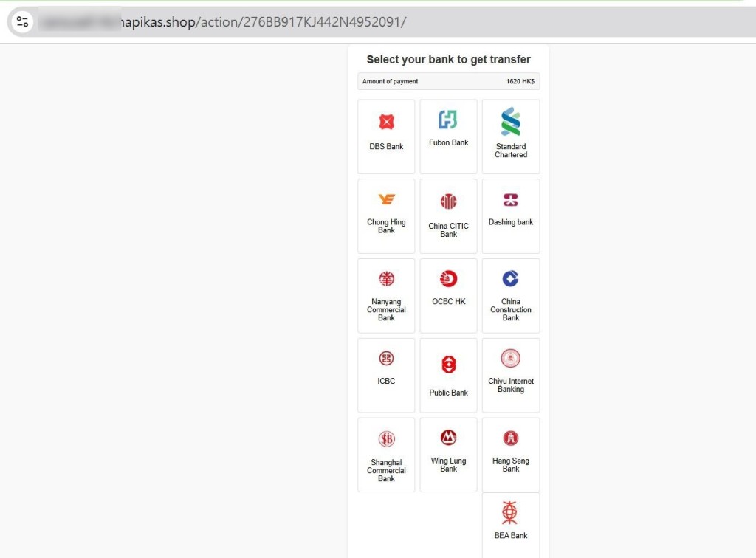The height and width of the screenshot is (558, 756).
Task: Open the site information icon in address bar
Action: coord(22,22)
